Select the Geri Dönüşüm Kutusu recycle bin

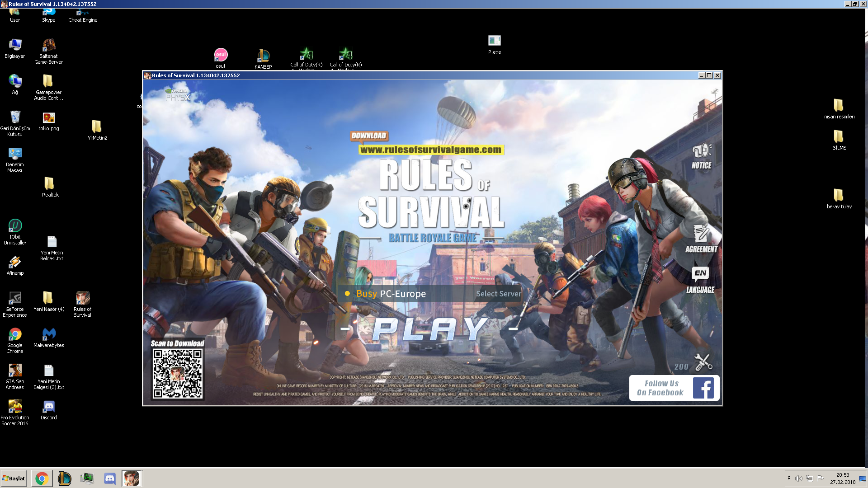pyautogui.click(x=15, y=123)
